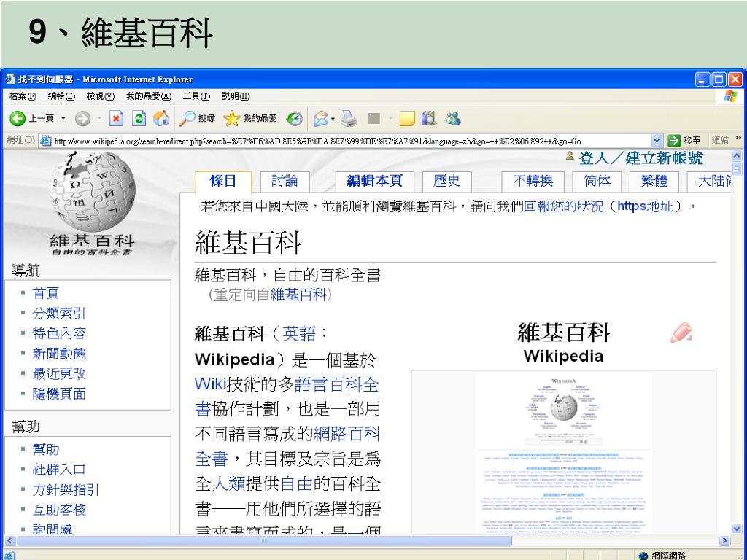
Task: Open the 歷史 history tab
Action: [x=446, y=182]
